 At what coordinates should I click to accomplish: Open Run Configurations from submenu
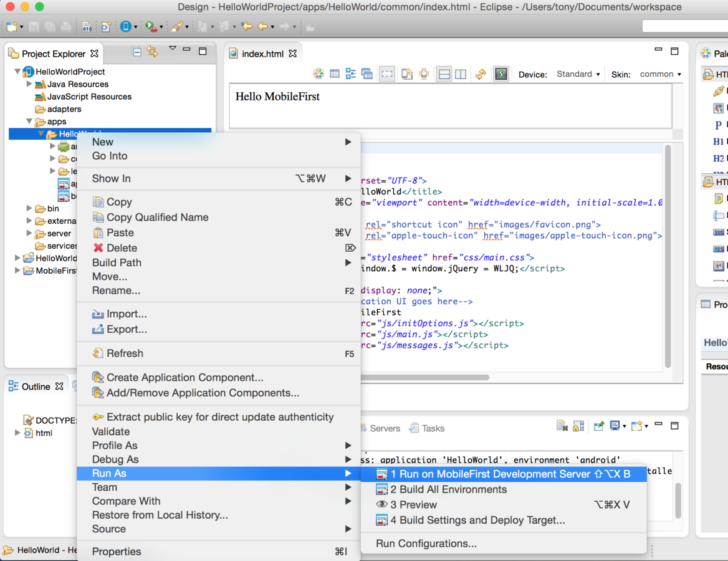pyautogui.click(x=504, y=544)
